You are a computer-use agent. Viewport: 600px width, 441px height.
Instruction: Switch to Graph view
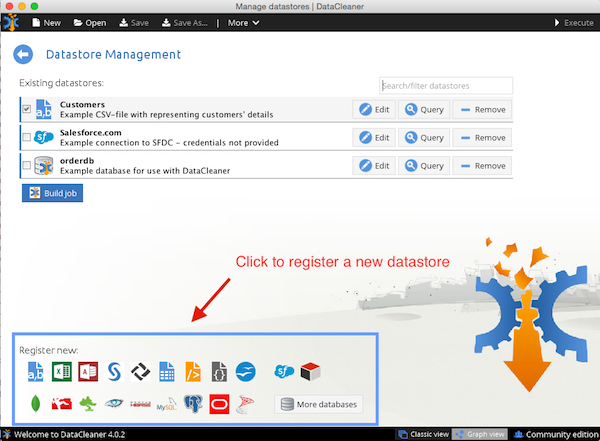pyautogui.click(x=480, y=434)
